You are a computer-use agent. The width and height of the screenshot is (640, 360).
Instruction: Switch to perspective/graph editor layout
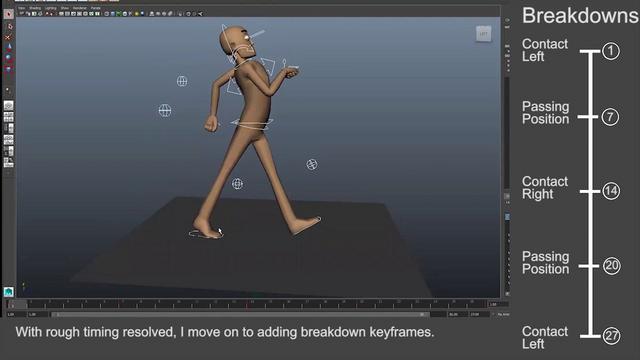pyautogui.click(x=9, y=140)
